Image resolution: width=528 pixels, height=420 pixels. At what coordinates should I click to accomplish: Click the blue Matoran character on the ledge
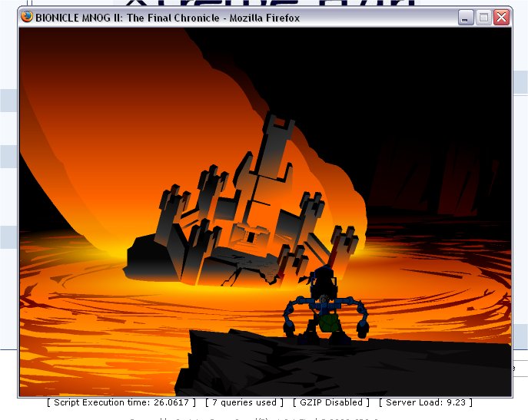(325, 306)
